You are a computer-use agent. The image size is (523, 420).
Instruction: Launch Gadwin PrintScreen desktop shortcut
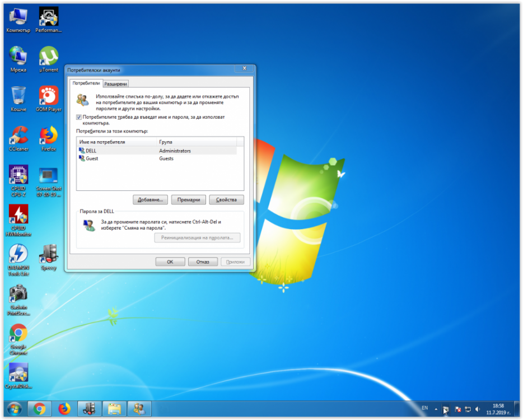tap(18, 300)
